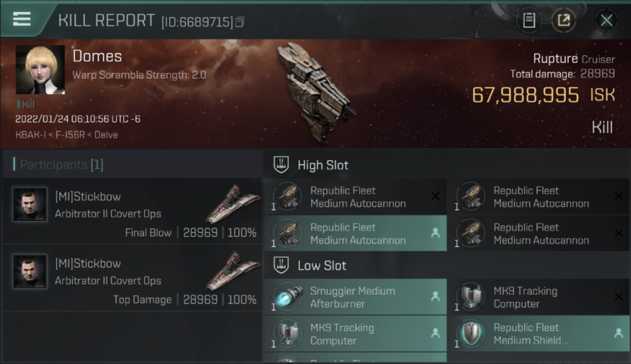Click the Low Slot section icon
The image size is (631, 364).
tap(282, 265)
